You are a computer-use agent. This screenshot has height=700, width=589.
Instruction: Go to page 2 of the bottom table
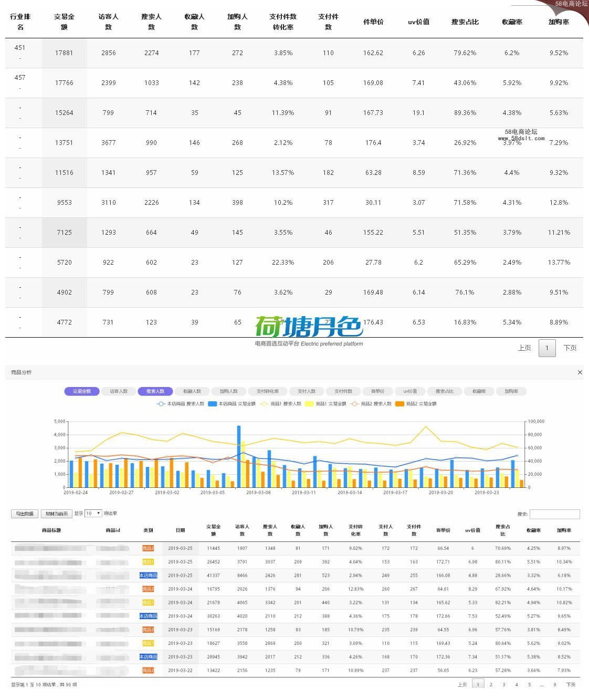pos(491,685)
